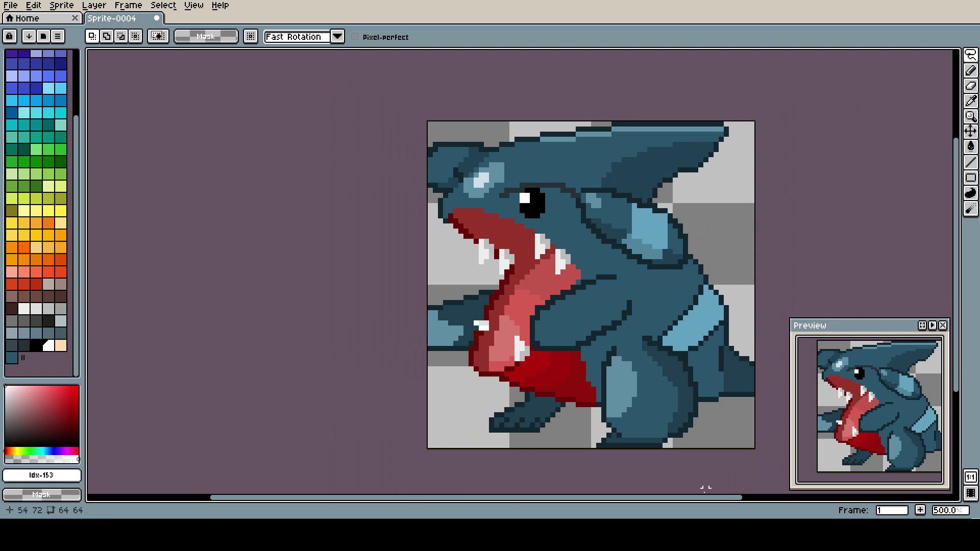Viewport: 980px width, 551px height.
Task: Click the plus button next to Frame
Action: [x=920, y=510]
